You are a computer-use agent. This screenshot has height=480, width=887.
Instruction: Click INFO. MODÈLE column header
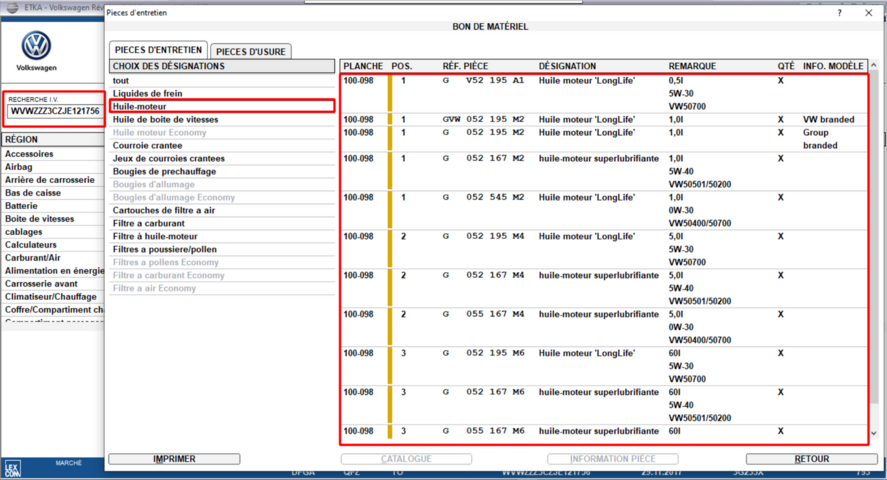[x=833, y=66]
